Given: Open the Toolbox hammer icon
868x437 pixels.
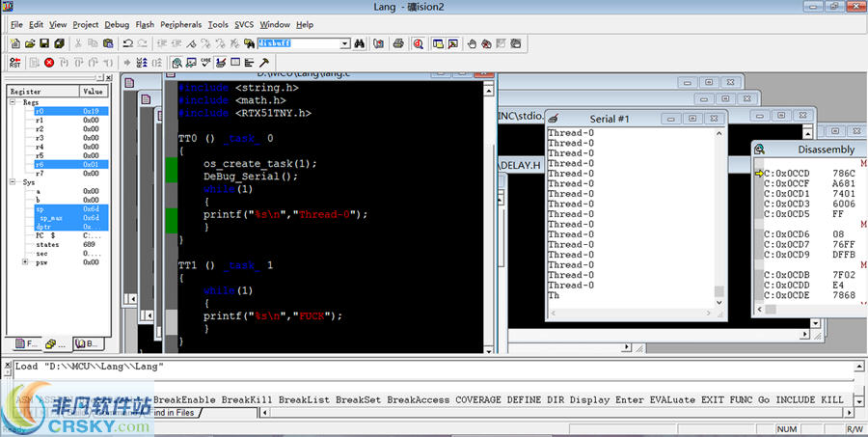Looking at the screenshot, I should tap(264, 63).
